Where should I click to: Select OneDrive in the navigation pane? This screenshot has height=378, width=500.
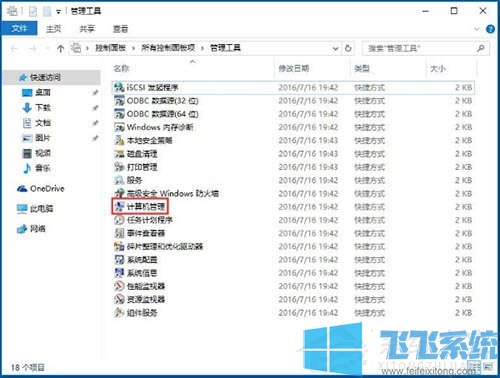pyautogui.click(x=47, y=189)
